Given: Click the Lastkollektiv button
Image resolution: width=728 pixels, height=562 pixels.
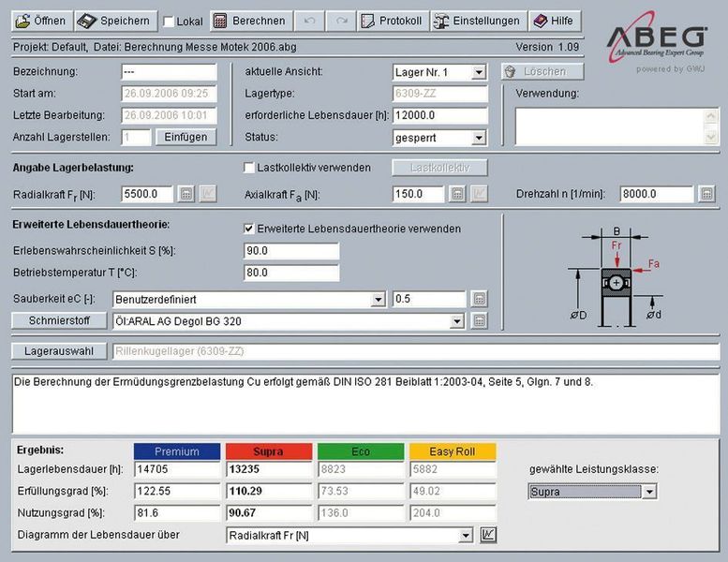Looking at the screenshot, I should click(x=439, y=168).
